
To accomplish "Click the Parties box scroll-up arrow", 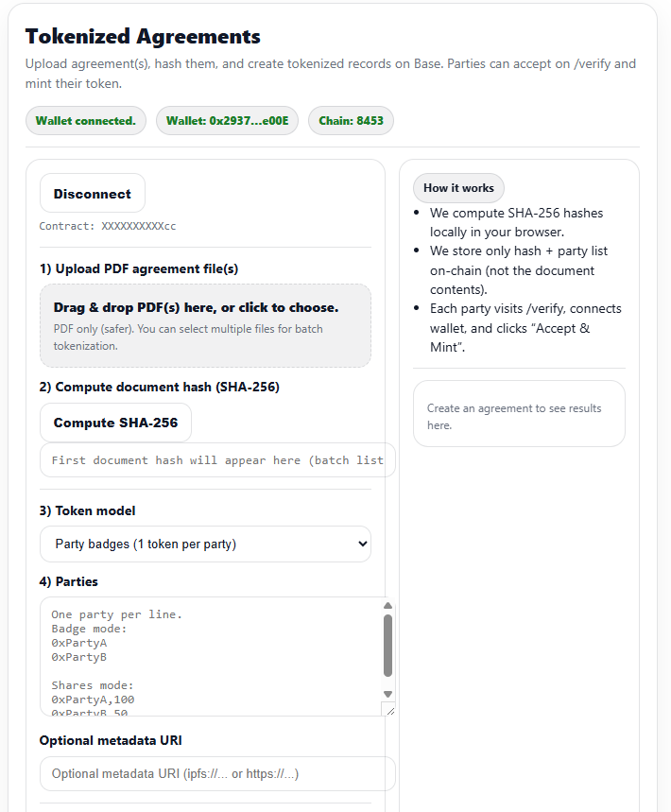I will pyautogui.click(x=387, y=607).
